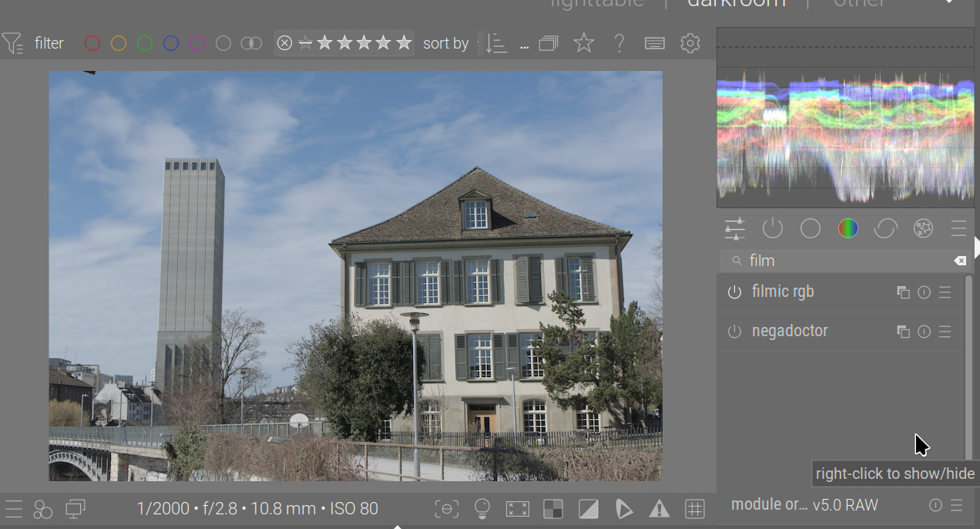
Task: Select the first rating star filter
Action: pyautogui.click(x=325, y=43)
